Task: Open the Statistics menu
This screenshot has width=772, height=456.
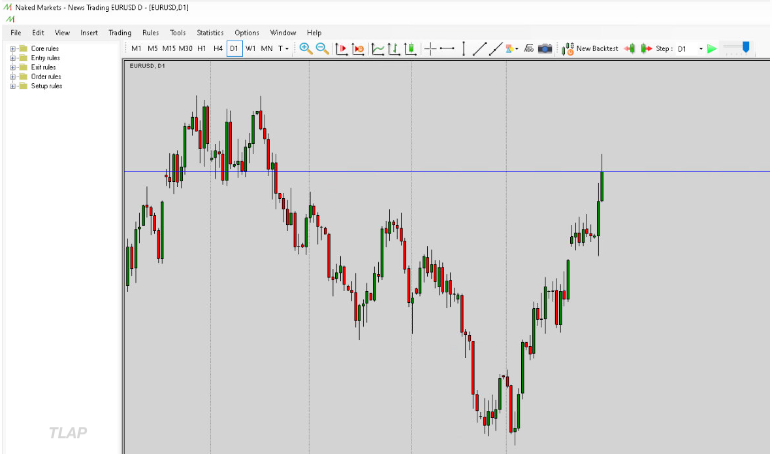Action: click(210, 33)
